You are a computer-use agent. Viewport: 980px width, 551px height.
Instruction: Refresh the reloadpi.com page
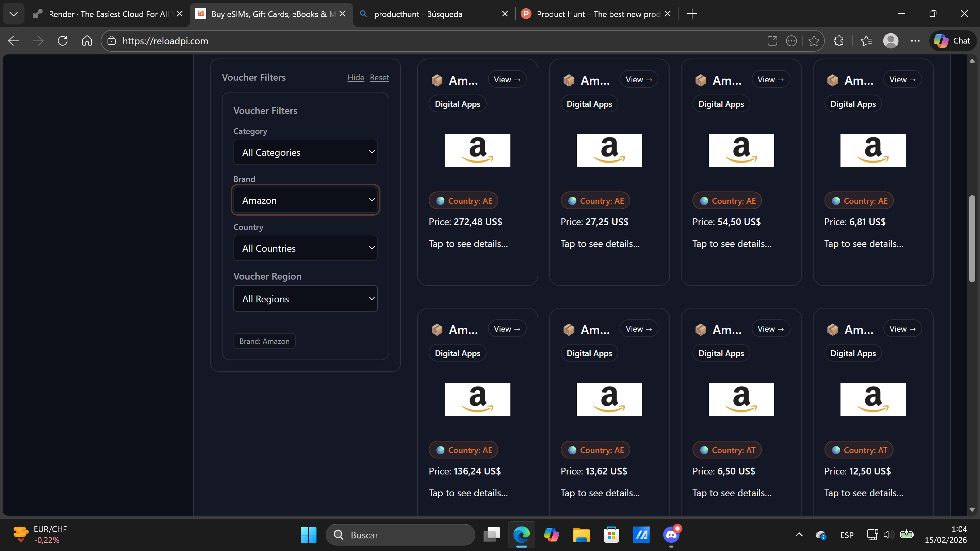[x=62, y=41]
